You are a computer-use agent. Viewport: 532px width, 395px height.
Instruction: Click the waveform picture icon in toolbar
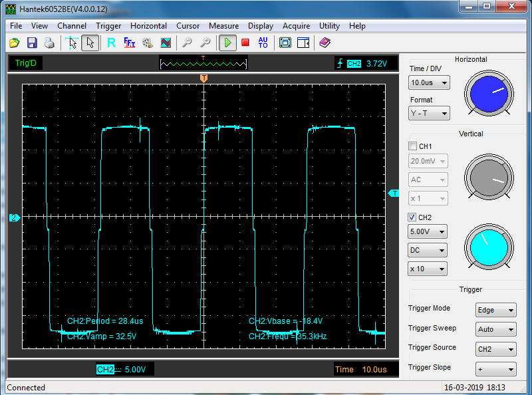point(166,43)
